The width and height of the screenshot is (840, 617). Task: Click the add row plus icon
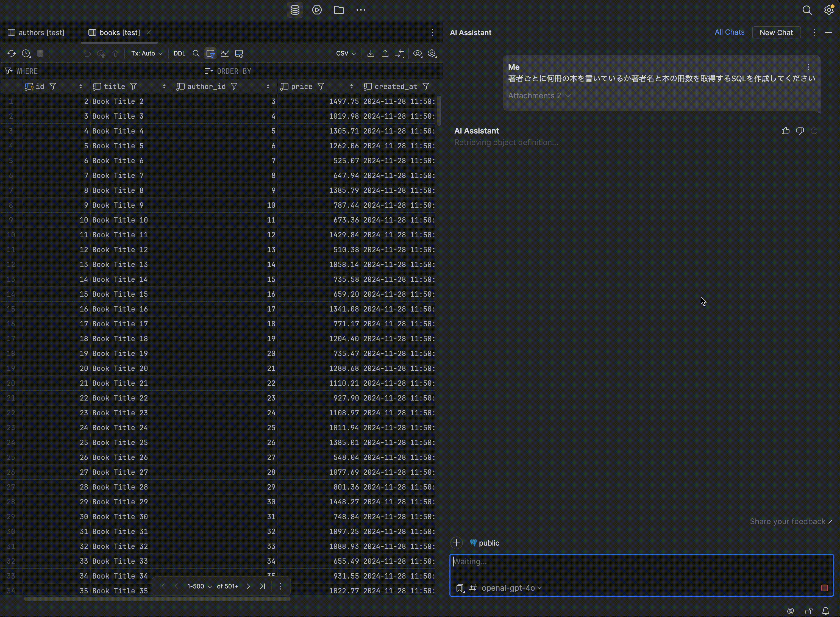point(57,53)
